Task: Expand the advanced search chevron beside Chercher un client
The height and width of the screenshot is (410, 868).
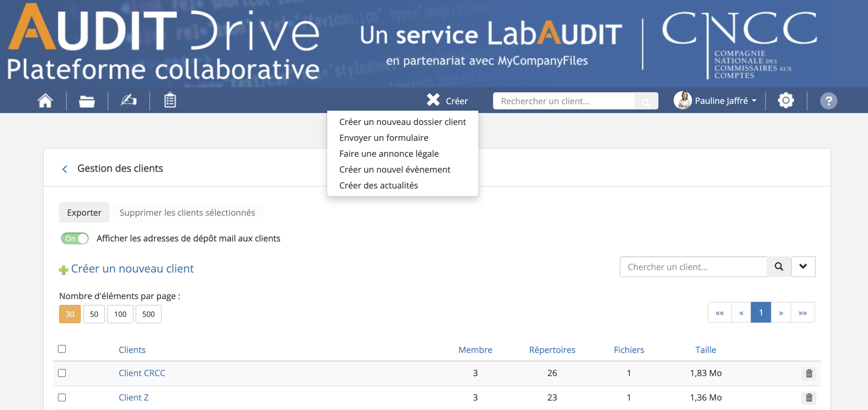Action: [803, 267]
